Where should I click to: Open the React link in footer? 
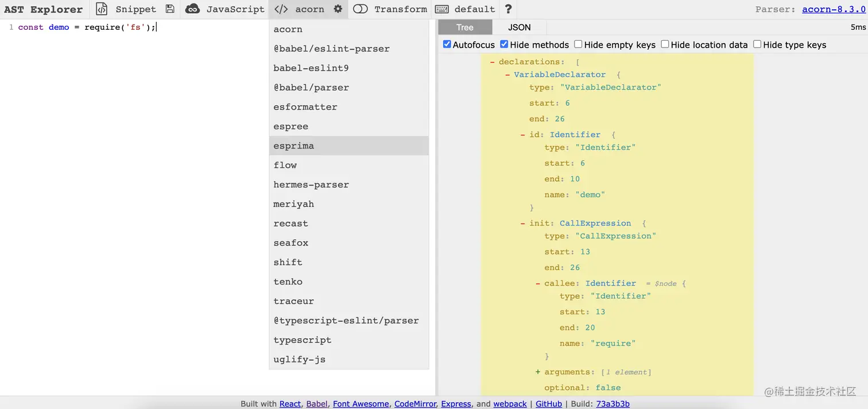(x=290, y=404)
